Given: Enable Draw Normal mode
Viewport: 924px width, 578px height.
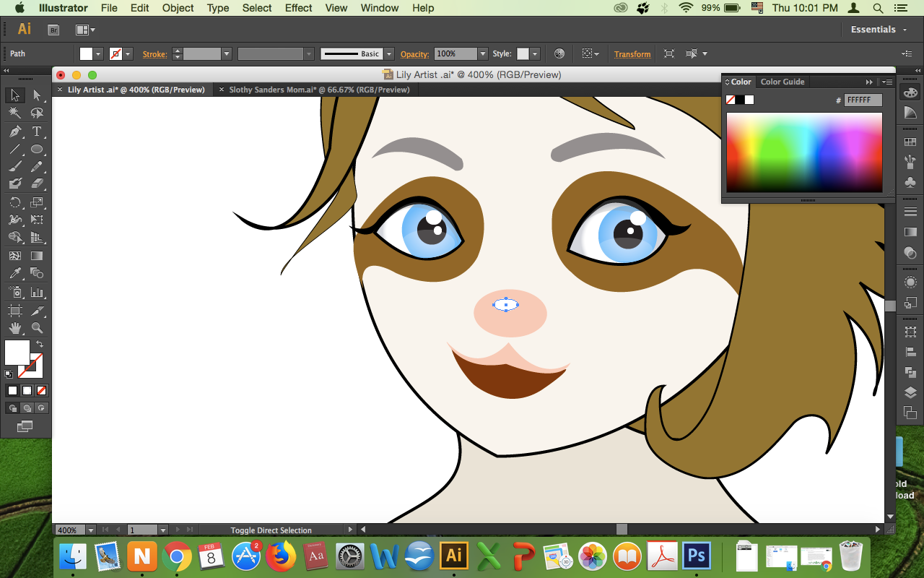Looking at the screenshot, I should tap(12, 408).
